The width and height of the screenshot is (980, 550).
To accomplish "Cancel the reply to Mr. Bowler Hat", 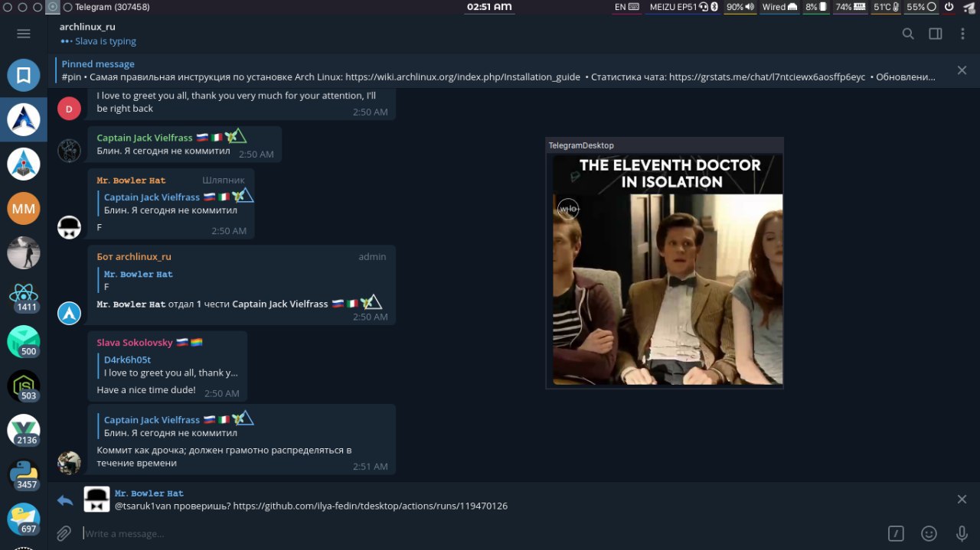I will point(962,500).
